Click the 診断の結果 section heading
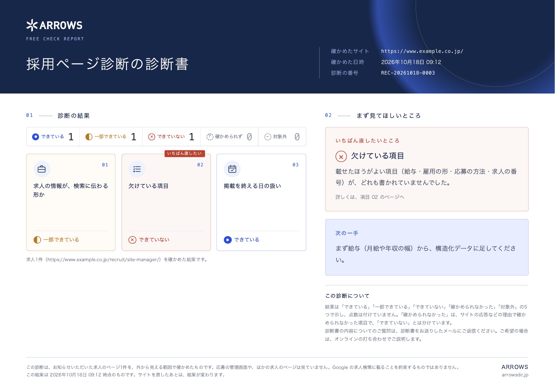555x392 pixels. coord(74,116)
